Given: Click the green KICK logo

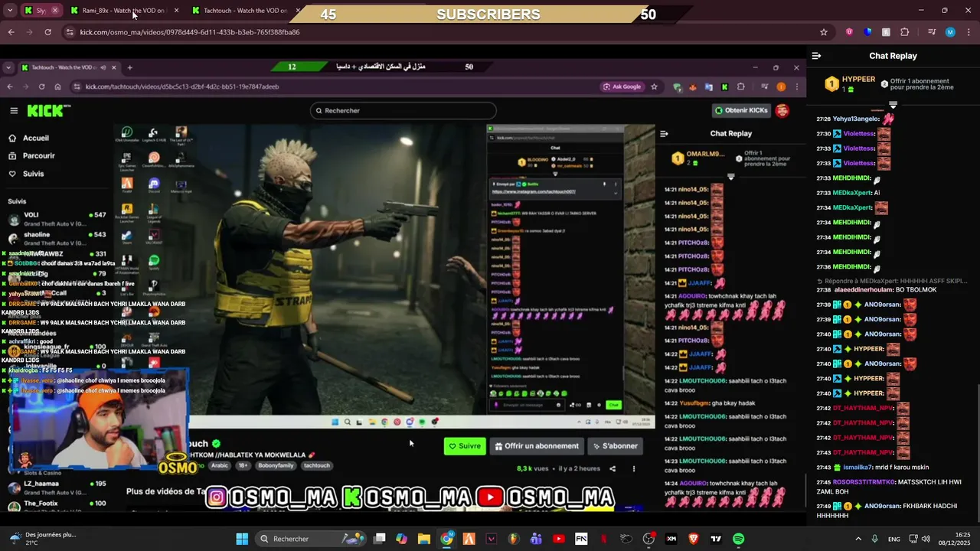Looking at the screenshot, I should (47, 111).
